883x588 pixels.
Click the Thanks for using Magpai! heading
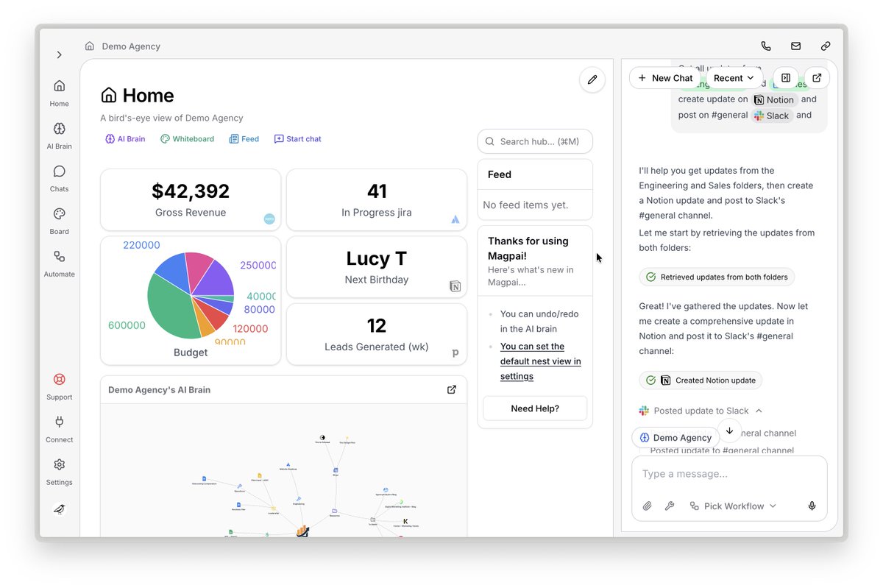tap(528, 248)
